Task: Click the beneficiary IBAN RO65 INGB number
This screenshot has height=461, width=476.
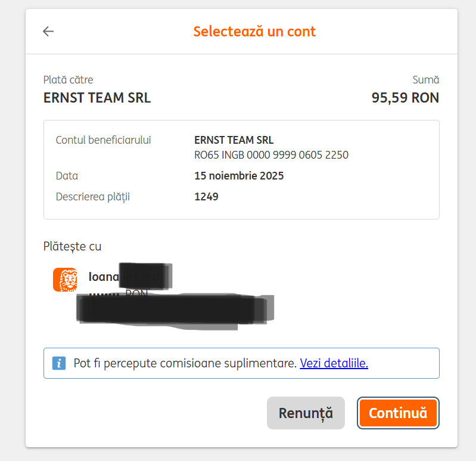Action: [271, 155]
